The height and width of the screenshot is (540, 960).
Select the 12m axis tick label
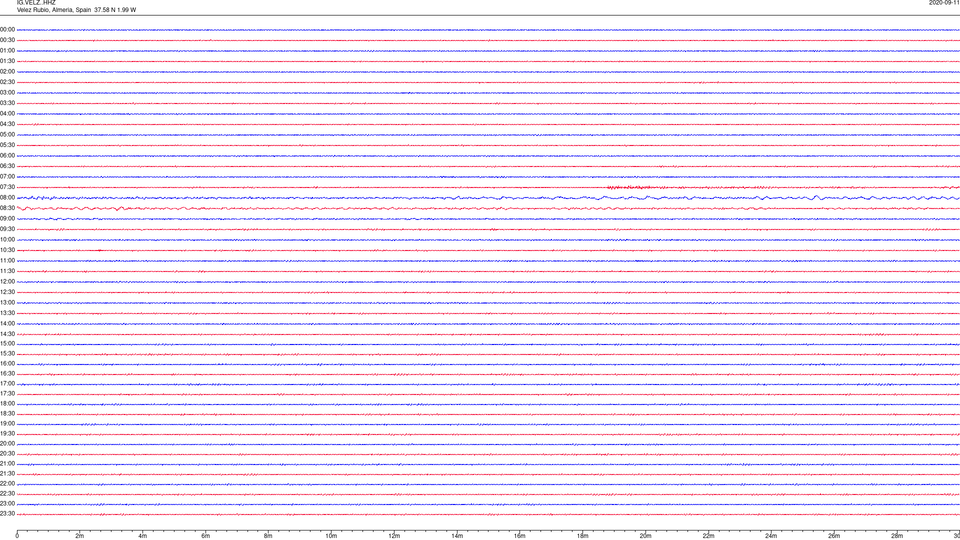pos(394,536)
